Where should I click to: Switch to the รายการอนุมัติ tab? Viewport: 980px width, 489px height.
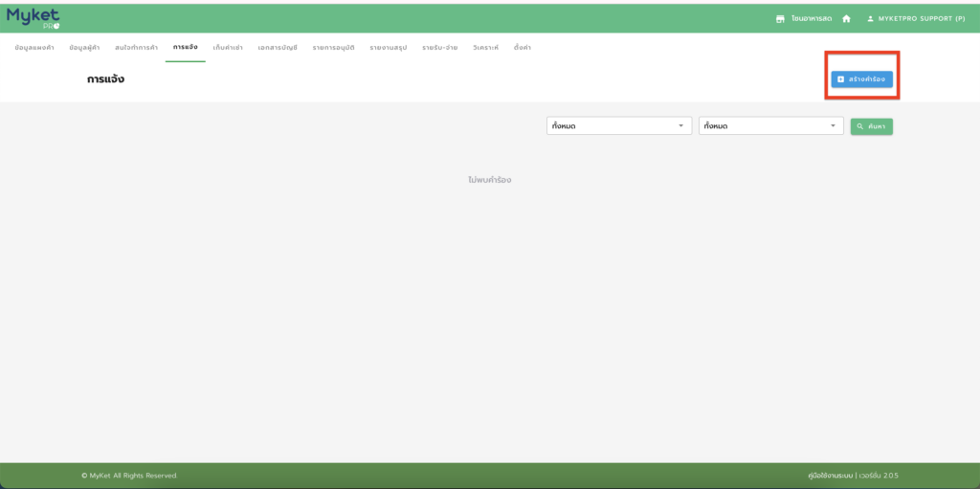pyautogui.click(x=333, y=48)
